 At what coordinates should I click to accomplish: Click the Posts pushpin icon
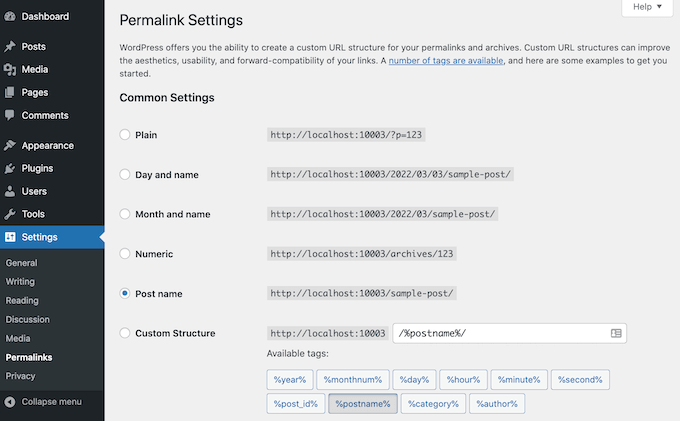[10, 47]
